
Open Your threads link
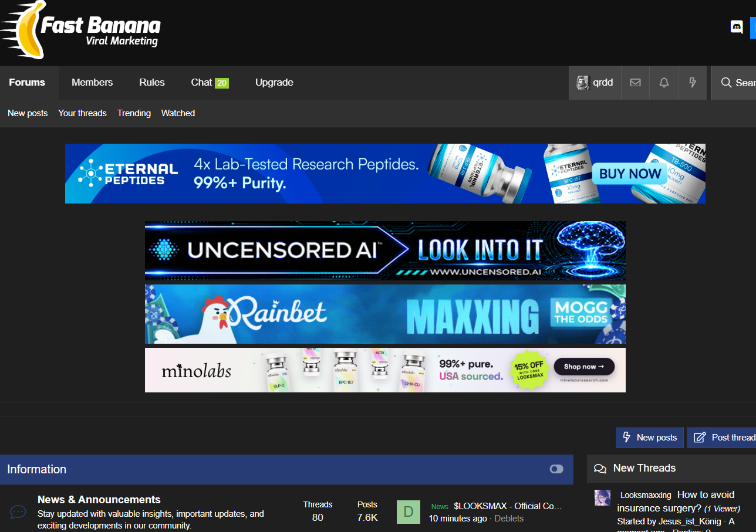82,113
